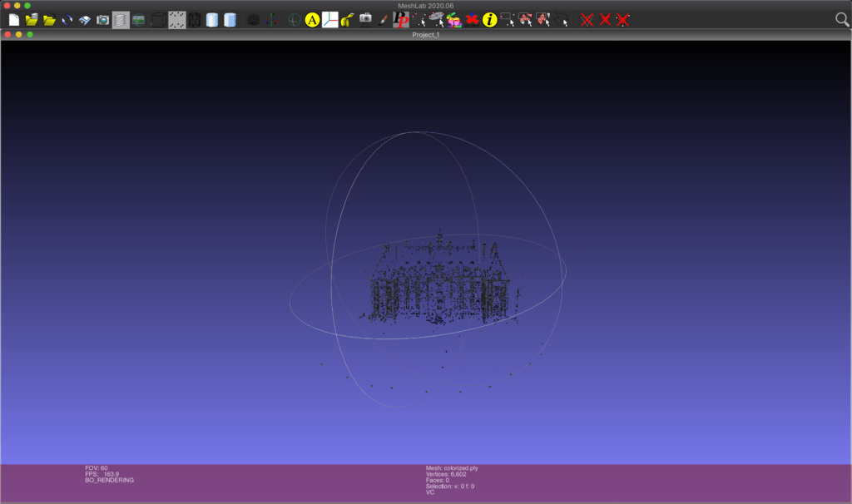Toggle raster mode view
Image resolution: width=852 pixels, height=504 pixels.
click(139, 20)
